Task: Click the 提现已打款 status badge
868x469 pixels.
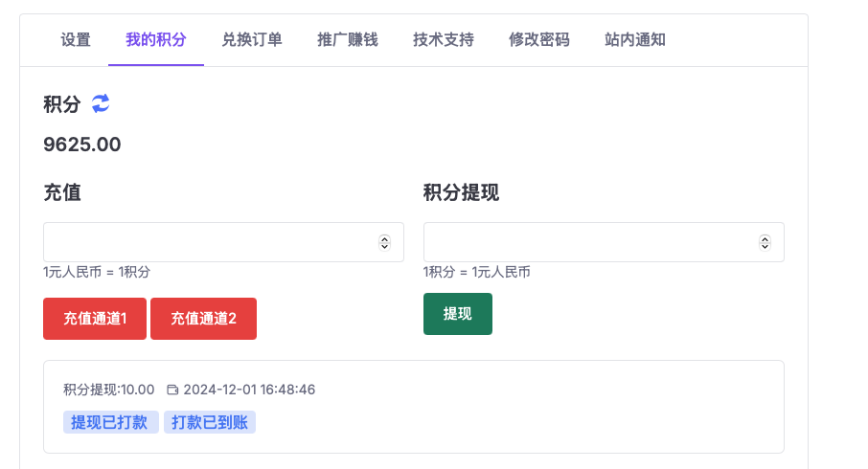Action: pyautogui.click(x=111, y=422)
